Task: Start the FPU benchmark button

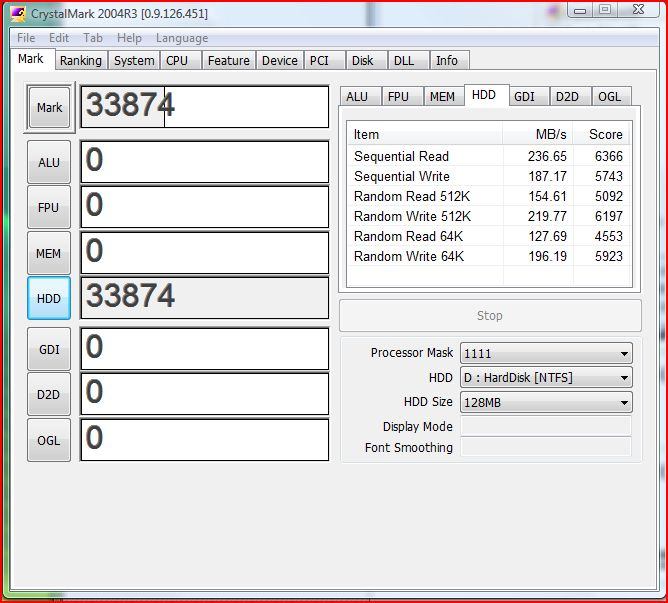Action: pyautogui.click(x=49, y=208)
